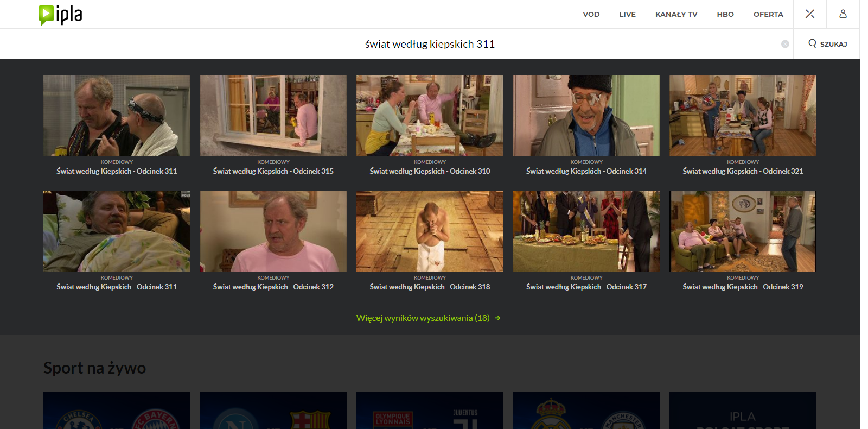Play the Odcinek 315 thumbnail
Viewport: 868px width, 429px height.
pos(273,116)
